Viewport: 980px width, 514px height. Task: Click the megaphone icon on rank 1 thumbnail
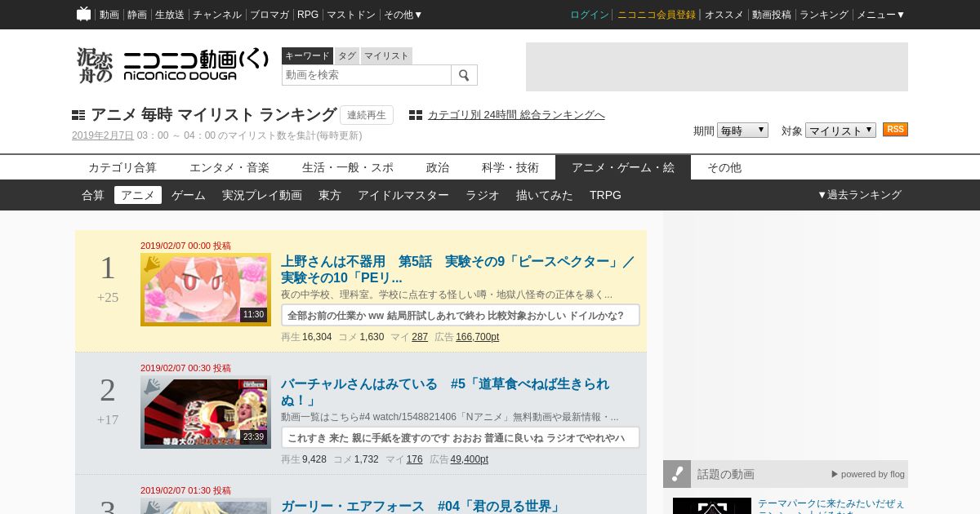pos(152,264)
